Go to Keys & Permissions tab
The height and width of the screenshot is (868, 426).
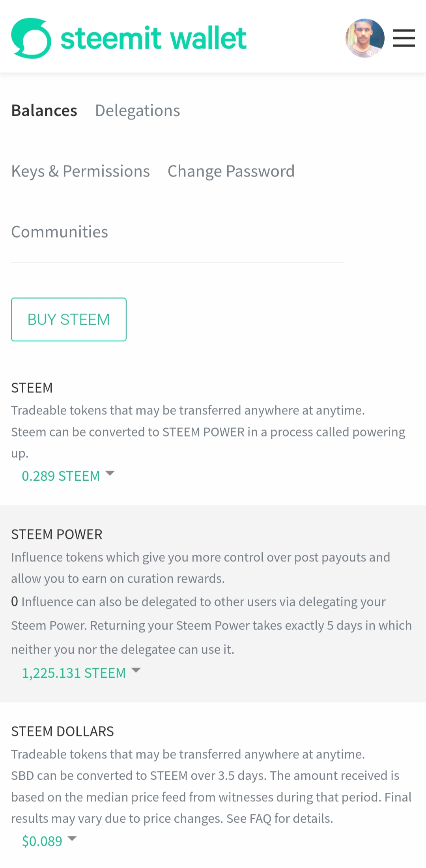pos(80,171)
